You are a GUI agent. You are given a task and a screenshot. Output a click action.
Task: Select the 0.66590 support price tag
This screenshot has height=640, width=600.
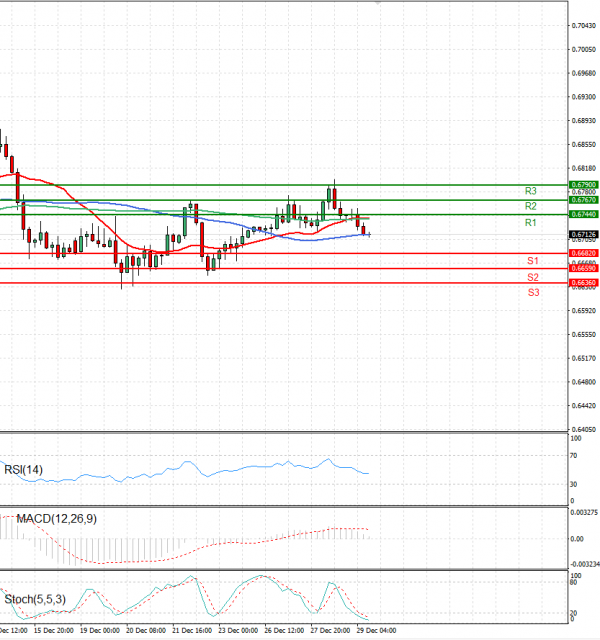(x=584, y=268)
